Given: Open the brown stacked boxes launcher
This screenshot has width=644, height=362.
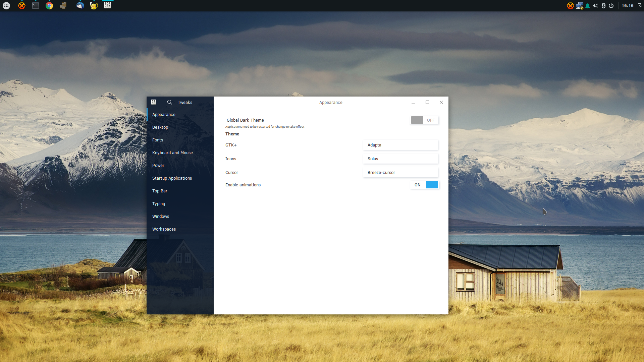Looking at the screenshot, I should [63, 6].
